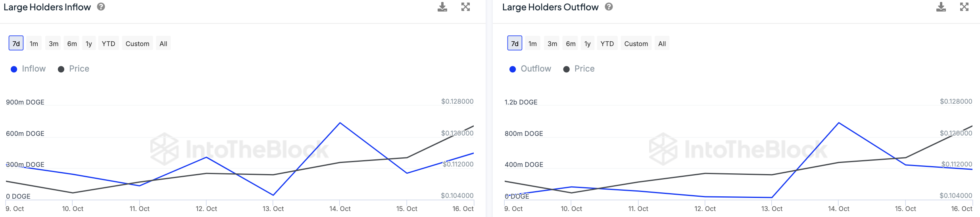The width and height of the screenshot is (980, 217).
Task: Expand Large Holders Outflow chart to fullscreen
Action: (x=964, y=7)
